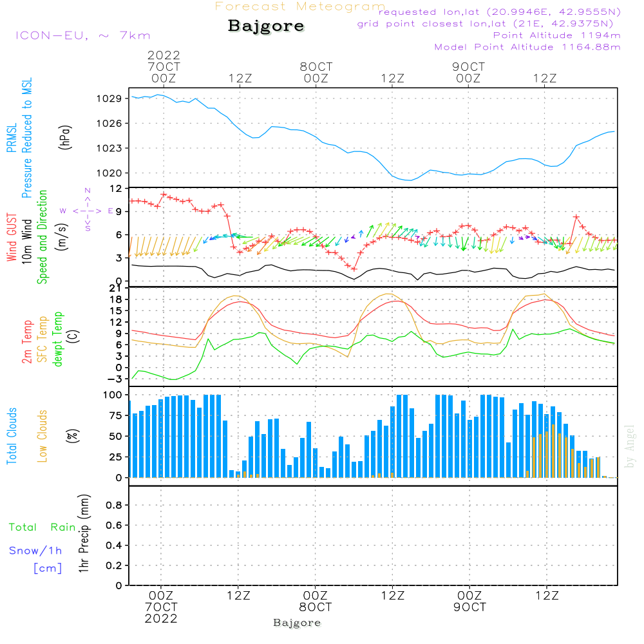Click the red "2m Temp" label

(26, 342)
